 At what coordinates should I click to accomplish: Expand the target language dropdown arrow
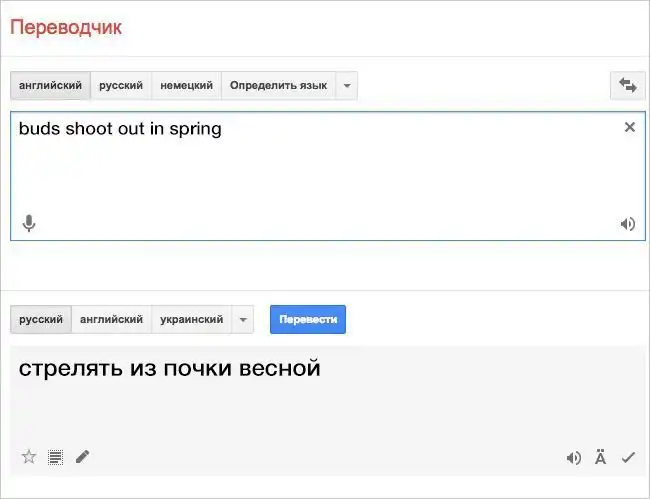coord(243,320)
